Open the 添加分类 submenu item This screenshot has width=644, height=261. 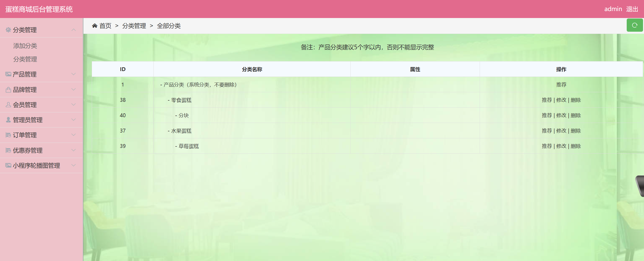point(25,46)
